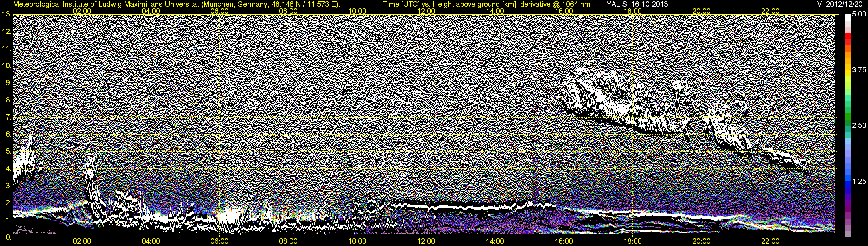Click the 3 km height axis label
The image size is (868, 246).
(x=8, y=186)
